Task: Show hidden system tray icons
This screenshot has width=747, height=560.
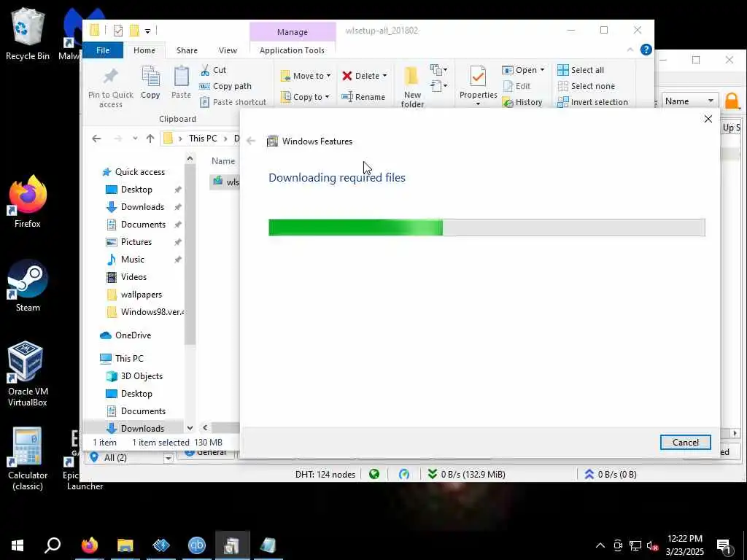Action: pyautogui.click(x=600, y=545)
